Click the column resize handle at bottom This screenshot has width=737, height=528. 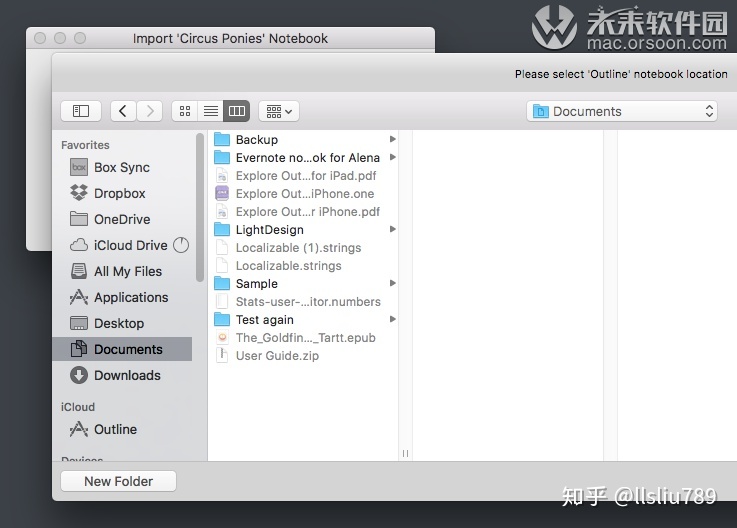(x=405, y=453)
